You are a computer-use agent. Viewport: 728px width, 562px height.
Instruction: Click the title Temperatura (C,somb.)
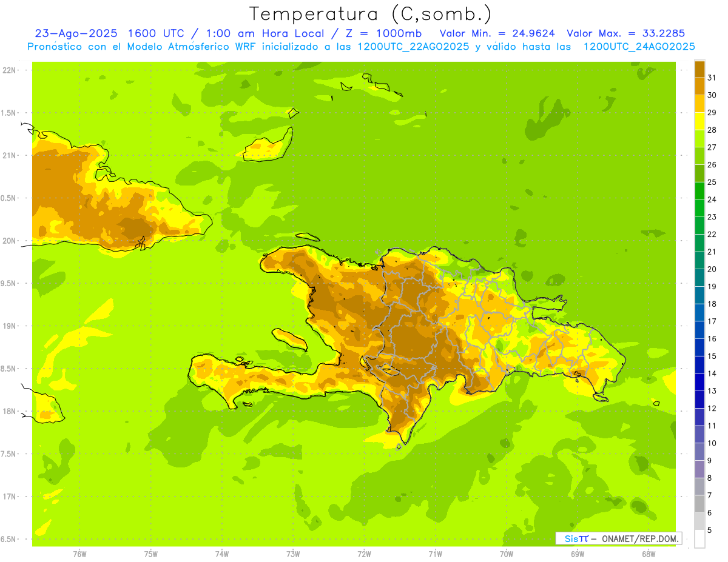[370, 14]
